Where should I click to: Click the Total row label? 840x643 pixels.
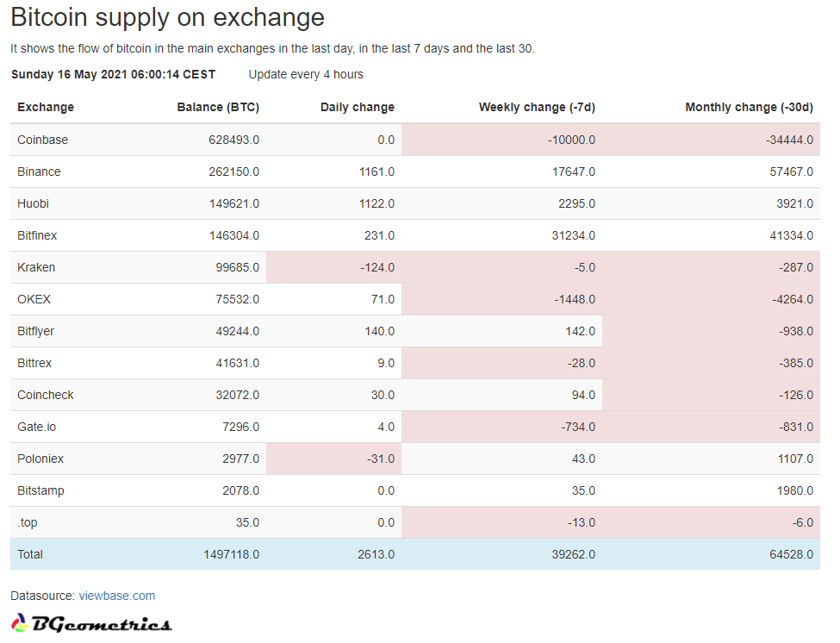30,554
